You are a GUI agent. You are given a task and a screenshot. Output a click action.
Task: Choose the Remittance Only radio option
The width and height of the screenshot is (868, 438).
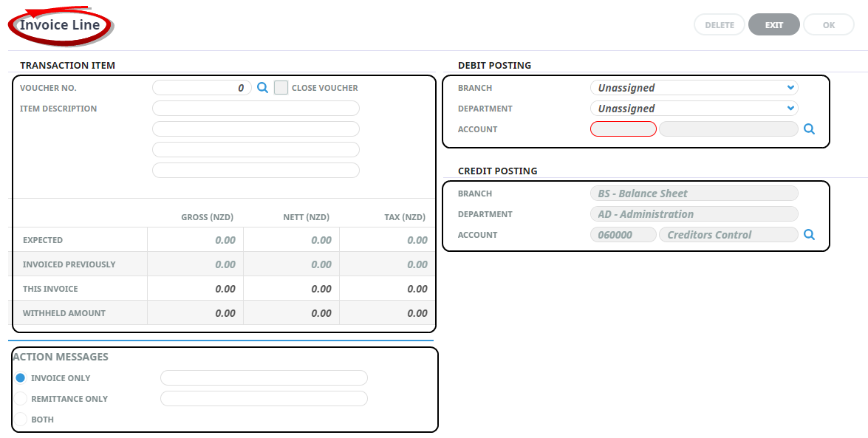pyautogui.click(x=21, y=399)
